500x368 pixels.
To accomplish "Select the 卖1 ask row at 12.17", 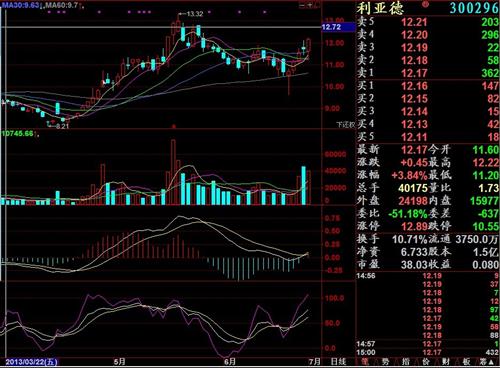I will [428, 73].
